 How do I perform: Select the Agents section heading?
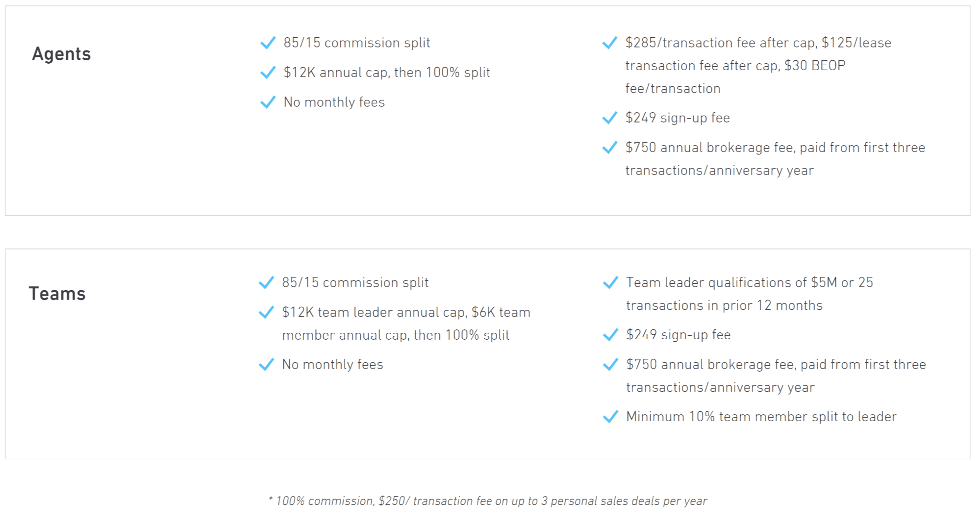click(61, 54)
